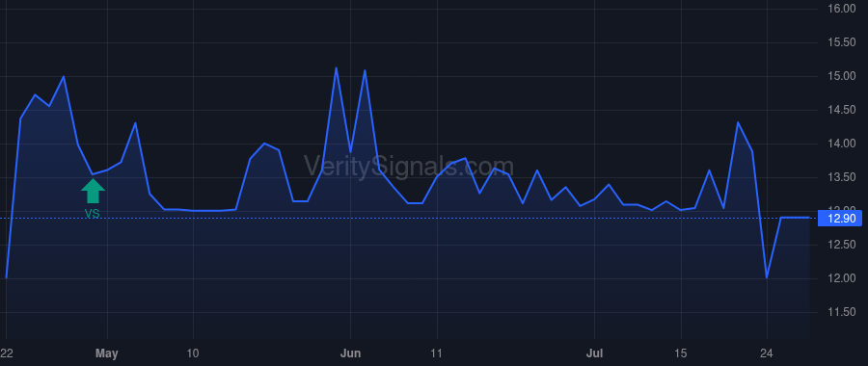Select the 12.50 price axis label
The width and height of the screenshot is (868, 366).
click(x=841, y=245)
